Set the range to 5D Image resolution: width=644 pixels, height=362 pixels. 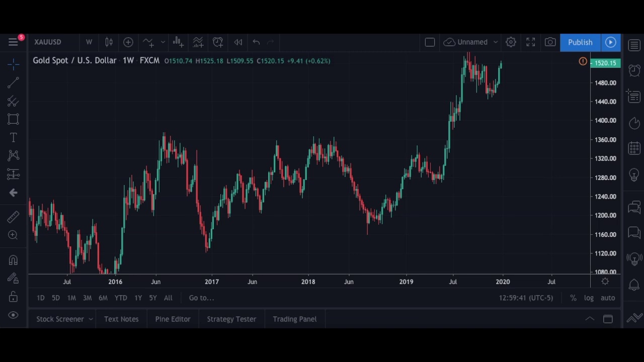56,298
